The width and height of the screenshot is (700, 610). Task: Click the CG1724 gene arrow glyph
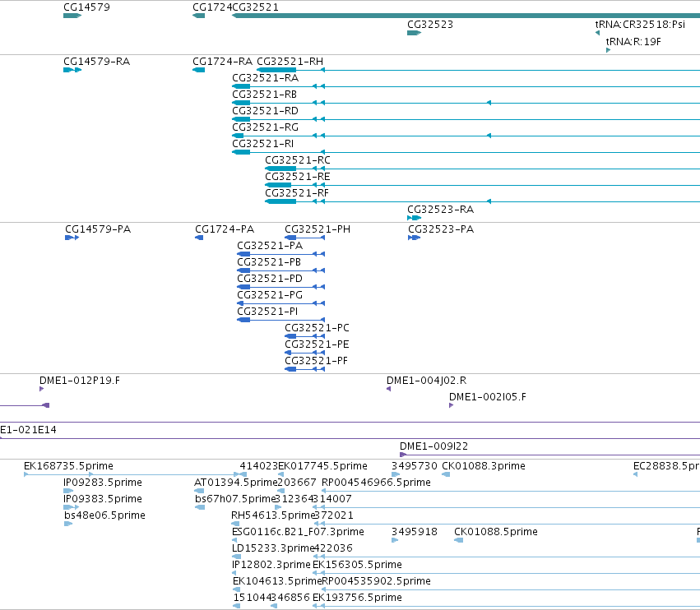pos(199,16)
